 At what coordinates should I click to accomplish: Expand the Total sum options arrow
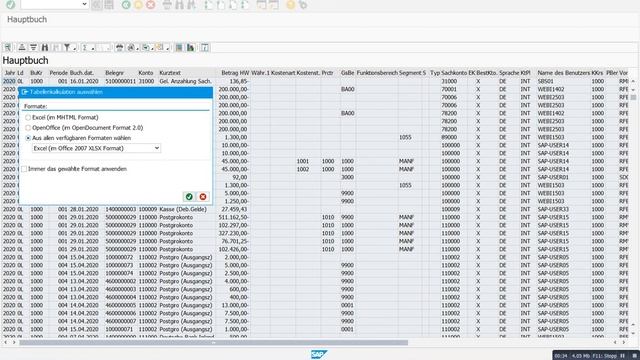[93, 49]
